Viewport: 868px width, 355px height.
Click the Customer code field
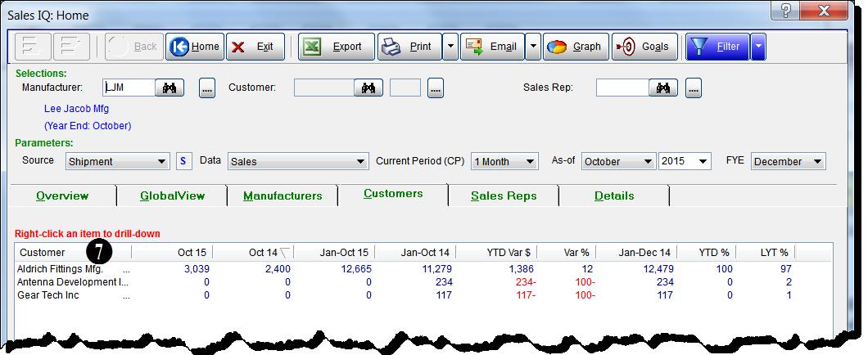[323, 88]
